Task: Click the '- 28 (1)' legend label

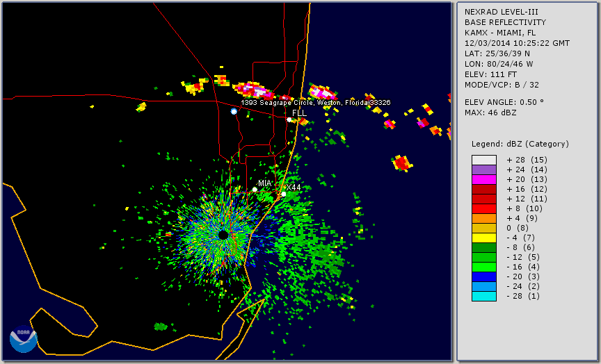Action: coord(523,296)
